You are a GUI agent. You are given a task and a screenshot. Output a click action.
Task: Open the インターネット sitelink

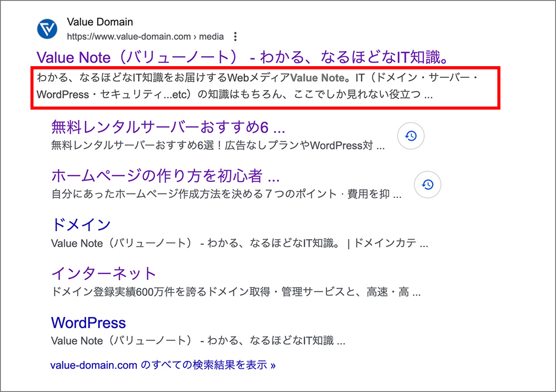103,273
